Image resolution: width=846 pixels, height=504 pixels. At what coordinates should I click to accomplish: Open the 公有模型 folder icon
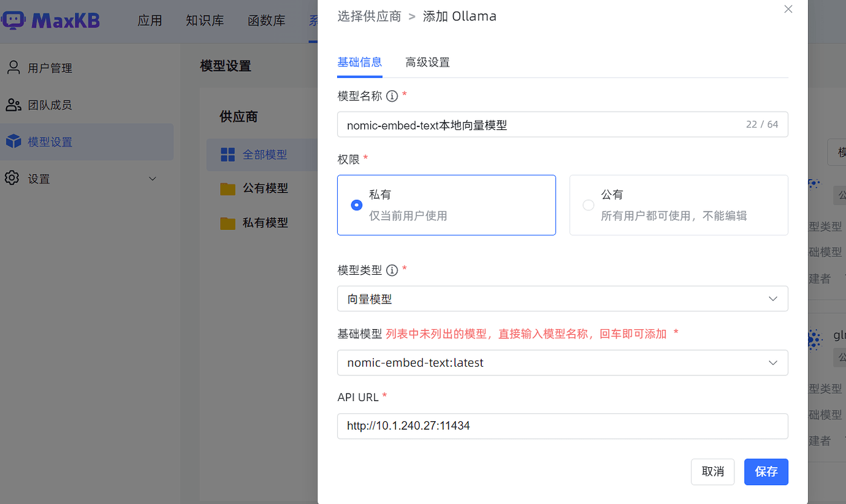[x=227, y=188]
